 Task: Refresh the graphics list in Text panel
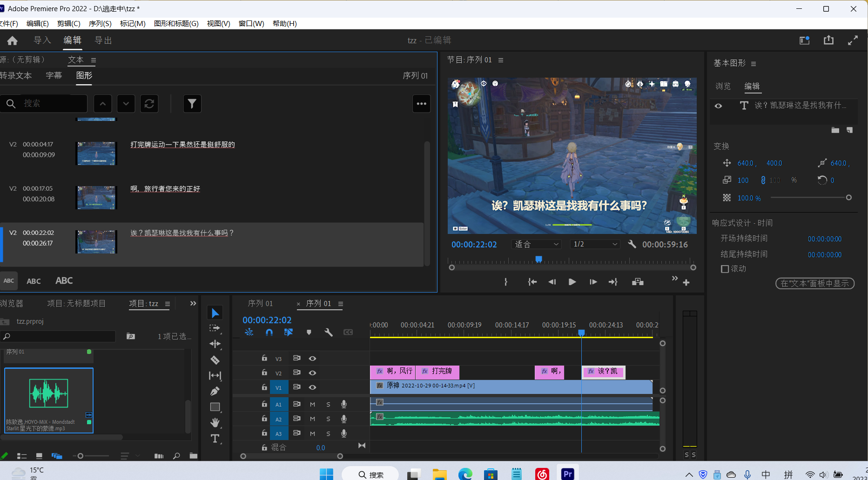coord(149,104)
